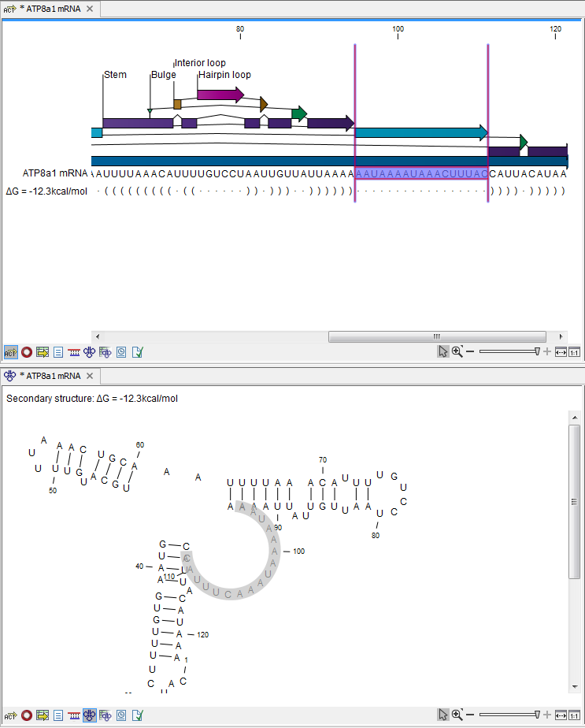Image resolution: width=585 pixels, height=728 pixels.
Task: Click scroll-right arrow of sequence horizontal scrollbar
Action: [561, 336]
